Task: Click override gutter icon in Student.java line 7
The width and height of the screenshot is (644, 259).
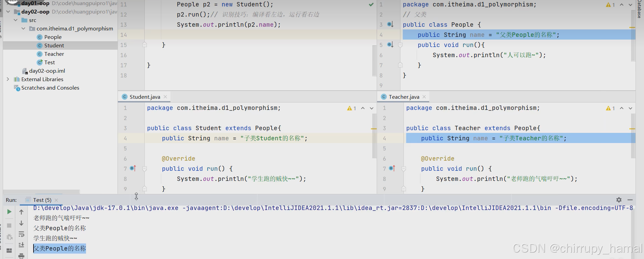Action: [133, 168]
